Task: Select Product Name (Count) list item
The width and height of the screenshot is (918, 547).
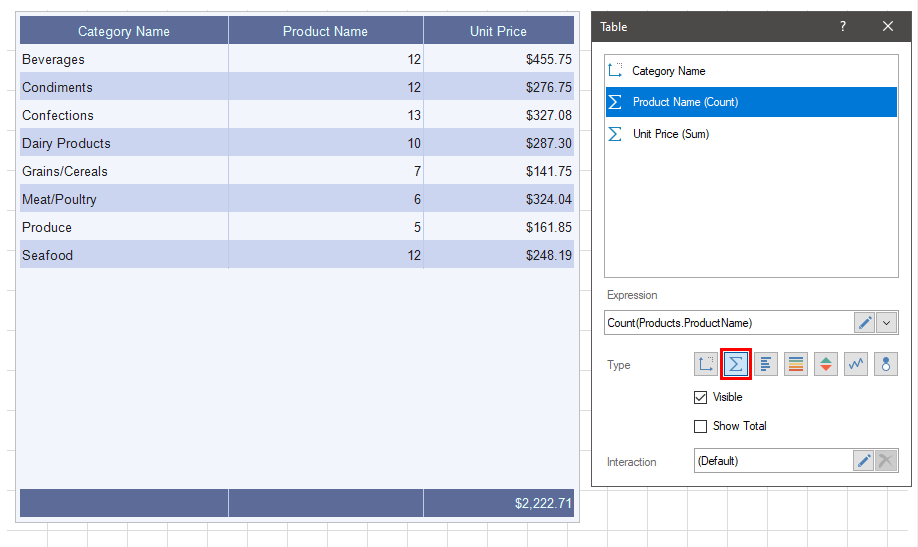Action: click(685, 102)
